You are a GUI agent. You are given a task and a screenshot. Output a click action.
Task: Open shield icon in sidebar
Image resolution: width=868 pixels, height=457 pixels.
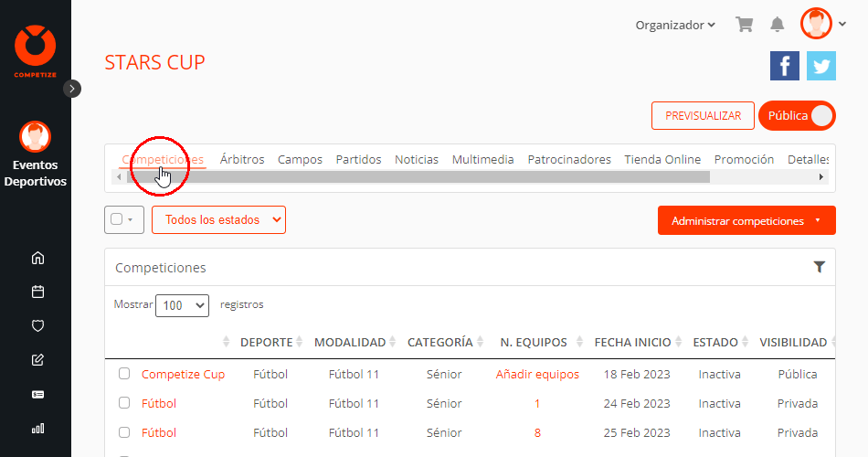[x=37, y=325]
